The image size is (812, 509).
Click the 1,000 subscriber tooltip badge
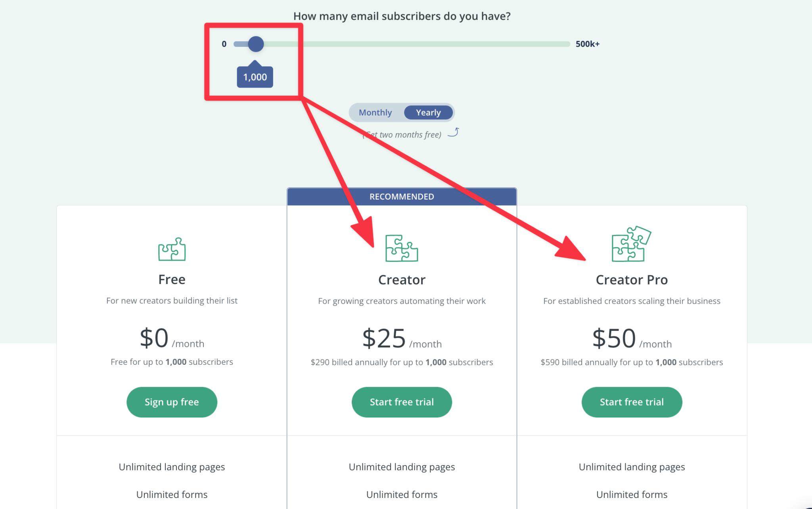[x=255, y=76]
